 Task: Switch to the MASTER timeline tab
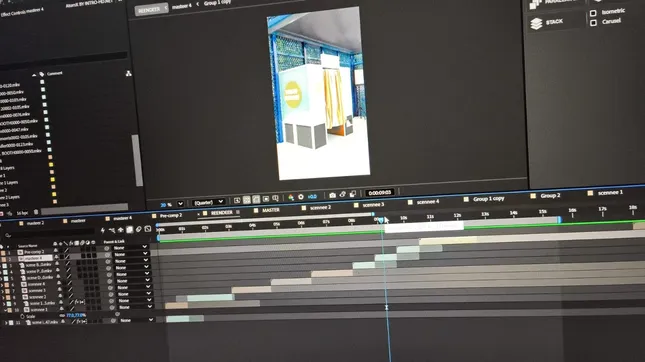point(271,210)
